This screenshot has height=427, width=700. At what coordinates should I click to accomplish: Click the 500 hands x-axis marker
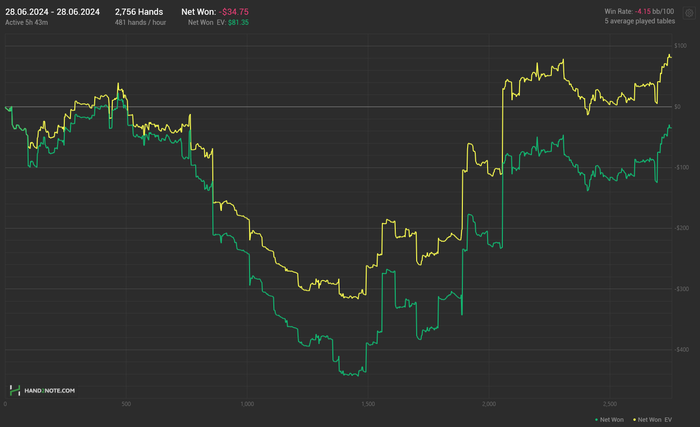coord(127,404)
